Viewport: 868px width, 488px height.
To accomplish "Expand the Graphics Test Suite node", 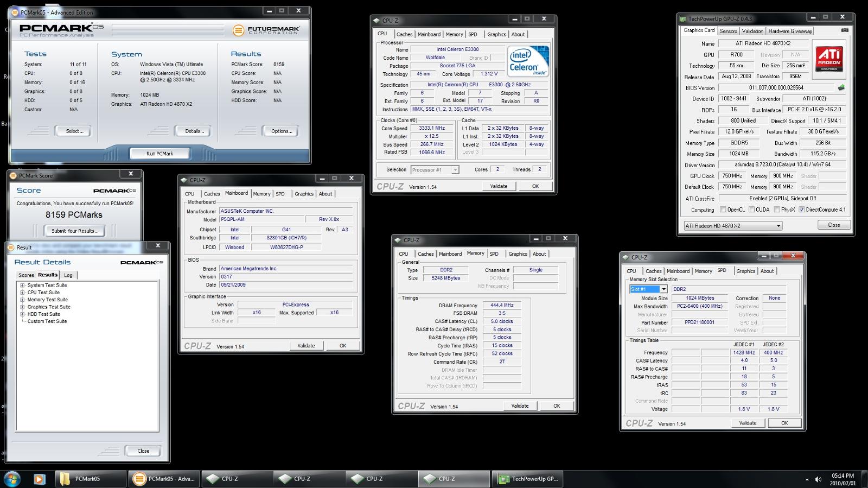I will pyautogui.click(x=23, y=307).
